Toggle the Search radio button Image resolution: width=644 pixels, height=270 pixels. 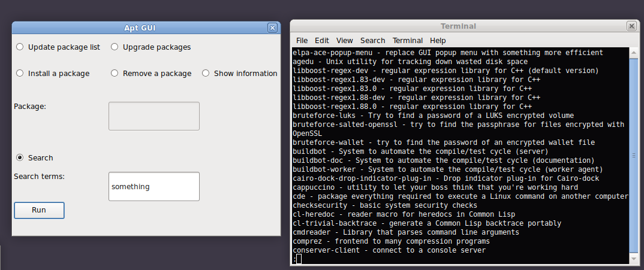20,157
